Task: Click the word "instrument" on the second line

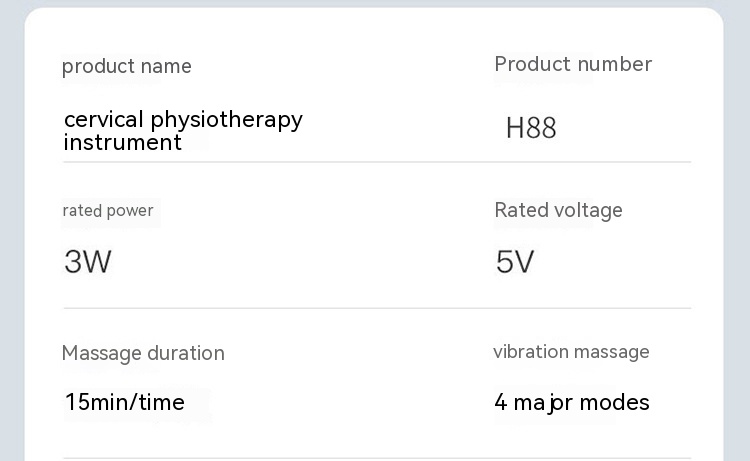Action: pyautogui.click(x=123, y=142)
